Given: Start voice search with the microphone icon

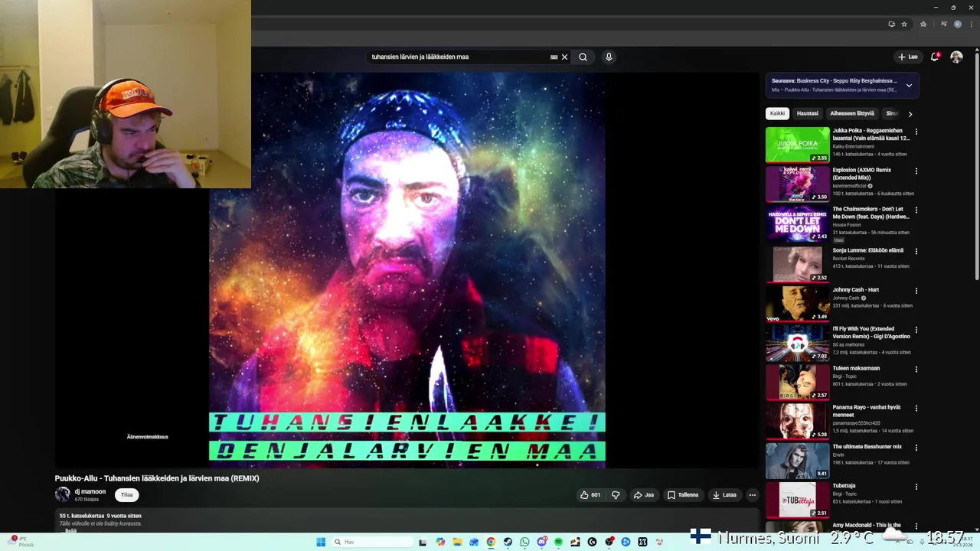Looking at the screenshot, I should click(609, 57).
